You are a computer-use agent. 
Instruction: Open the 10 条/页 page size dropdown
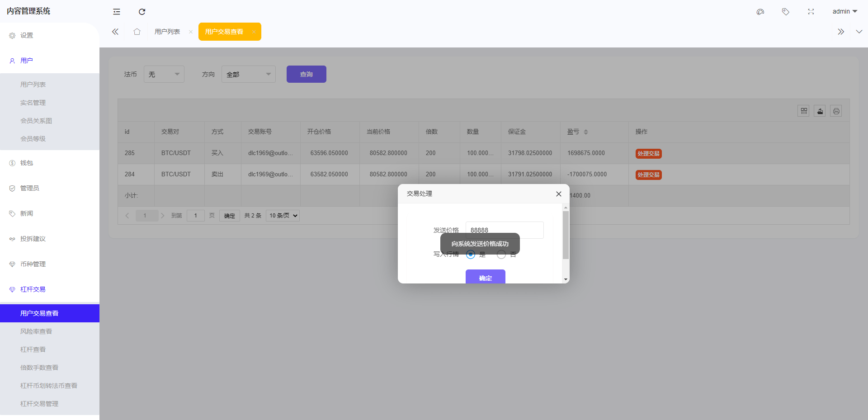point(283,216)
